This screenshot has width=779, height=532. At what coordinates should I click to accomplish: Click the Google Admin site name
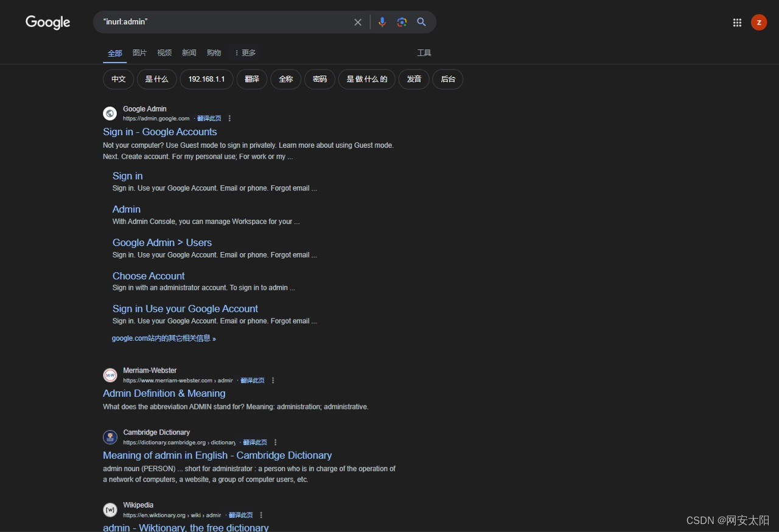pyautogui.click(x=145, y=109)
